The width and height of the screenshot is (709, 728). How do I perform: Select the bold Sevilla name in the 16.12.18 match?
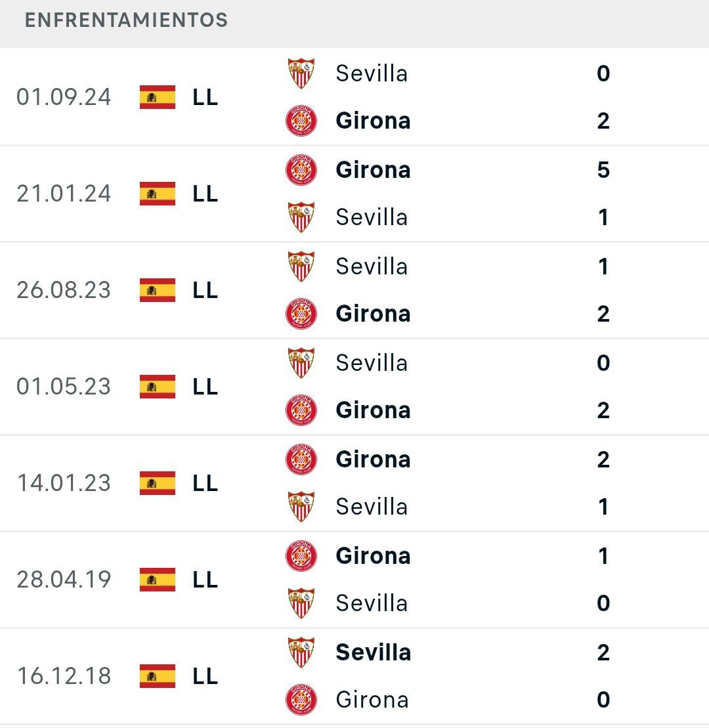pyautogui.click(x=374, y=653)
